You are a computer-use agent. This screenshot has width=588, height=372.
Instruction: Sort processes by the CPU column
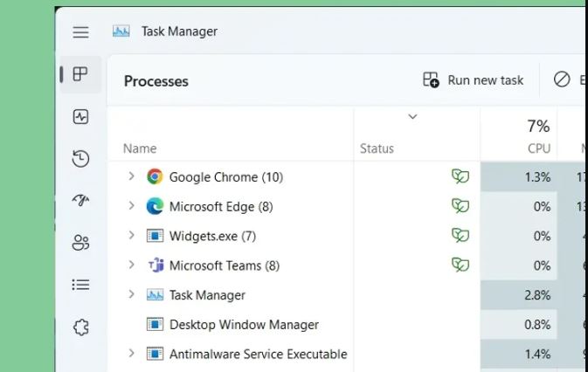[539, 148]
